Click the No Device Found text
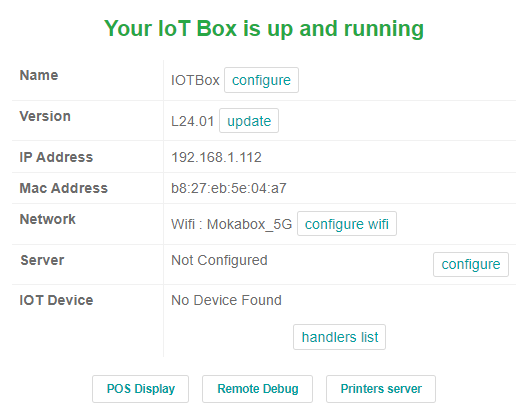 pyautogui.click(x=226, y=300)
